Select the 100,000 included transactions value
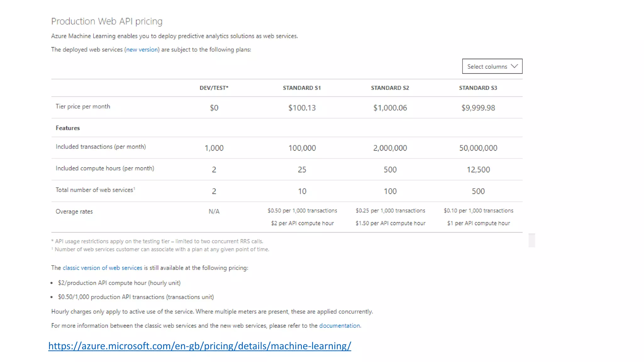 (x=302, y=148)
